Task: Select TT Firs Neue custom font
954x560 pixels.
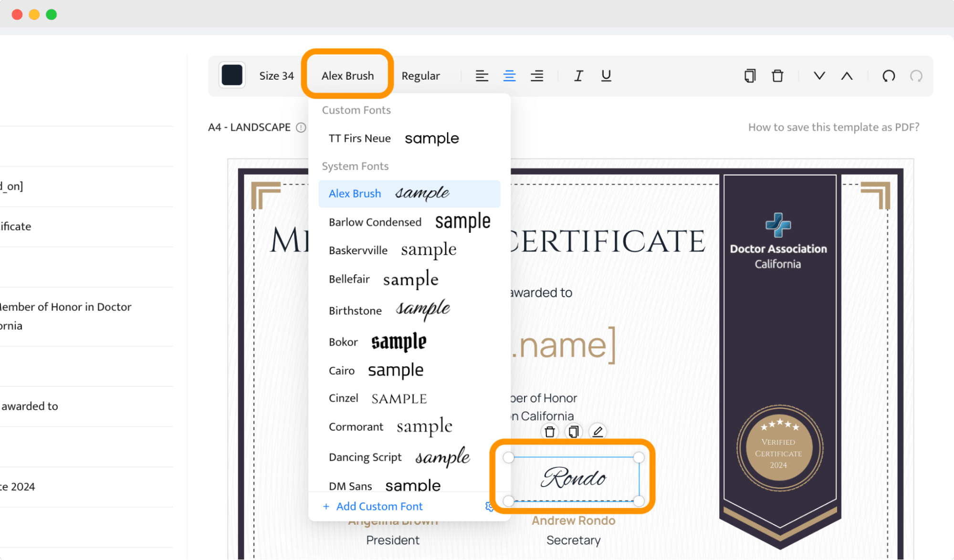Action: (x=409, y=138)
